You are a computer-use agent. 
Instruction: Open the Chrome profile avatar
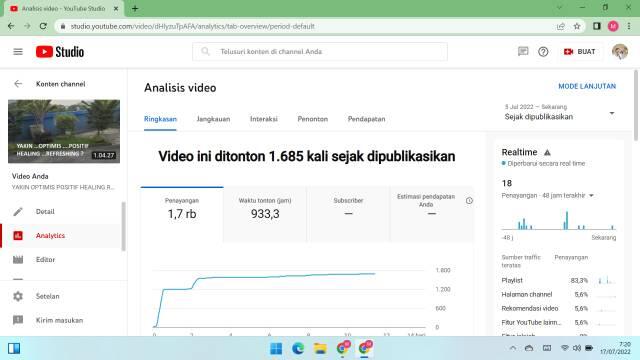pos(613,26)
